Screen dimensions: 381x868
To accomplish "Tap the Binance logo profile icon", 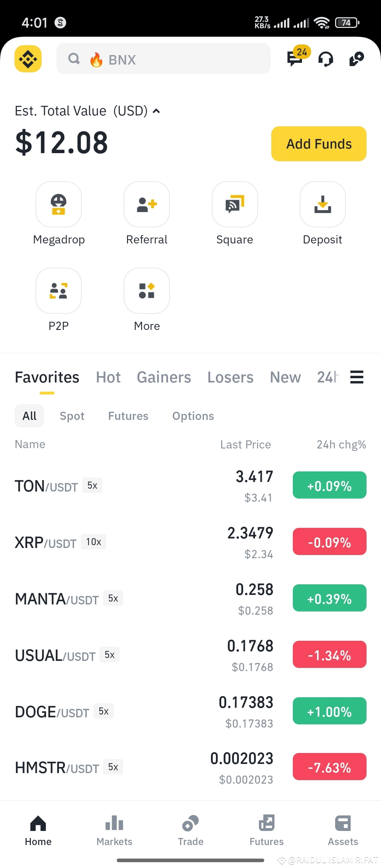I will (28, 59).
